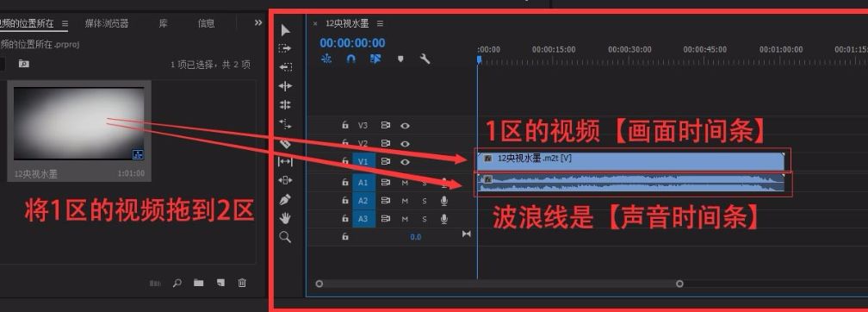868x312 pixels.
Task: Select the Track Select Backward tool
Action: pos(285,67)
